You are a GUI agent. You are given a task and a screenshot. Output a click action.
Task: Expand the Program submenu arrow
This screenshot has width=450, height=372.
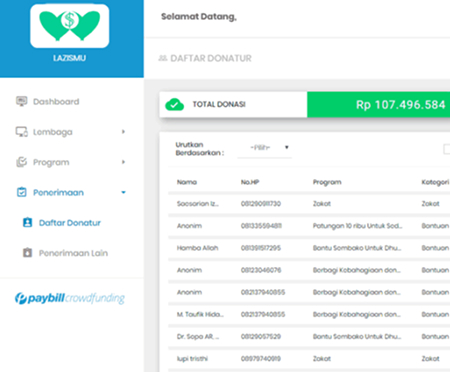[x=123, y=162]
